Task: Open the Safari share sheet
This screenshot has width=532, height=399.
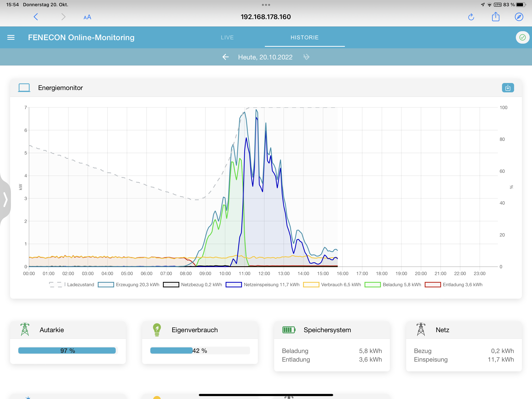Action: coord(495,17)
